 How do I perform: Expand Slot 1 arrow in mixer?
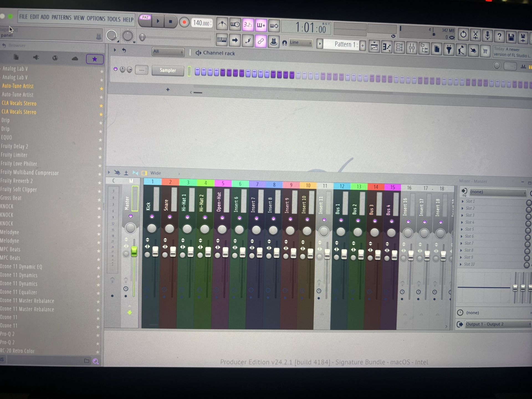point(463,201)
